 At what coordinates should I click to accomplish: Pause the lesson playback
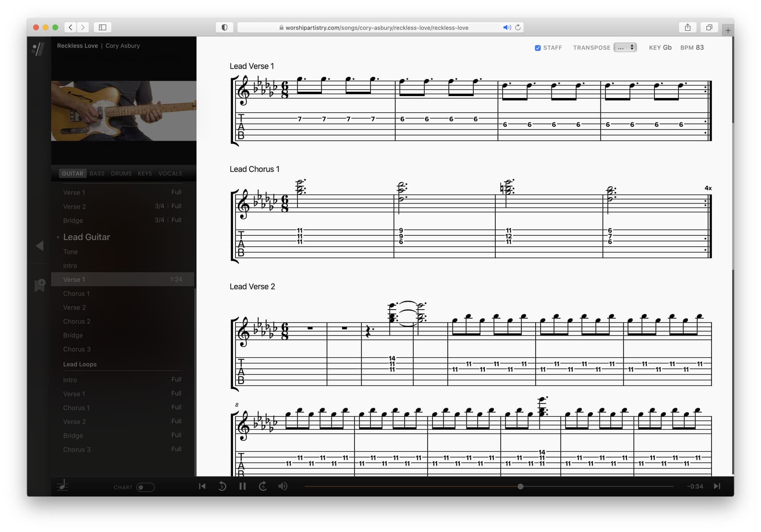coord(243,486)
